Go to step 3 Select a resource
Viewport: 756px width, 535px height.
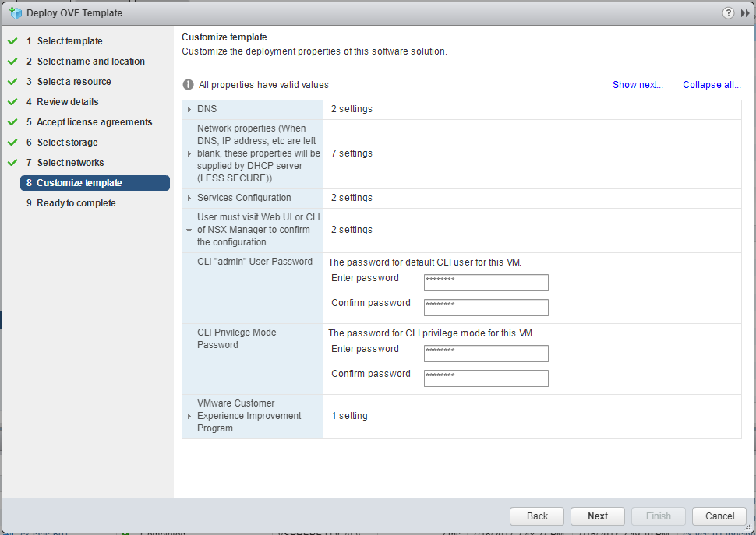coord(73,82)
